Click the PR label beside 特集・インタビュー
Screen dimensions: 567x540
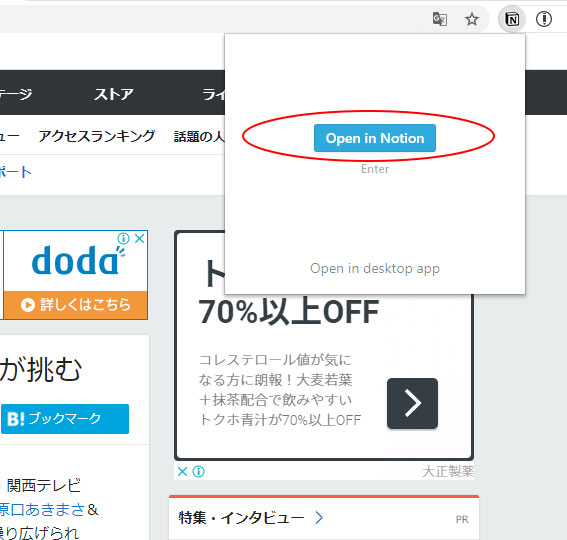pos(462,519)
